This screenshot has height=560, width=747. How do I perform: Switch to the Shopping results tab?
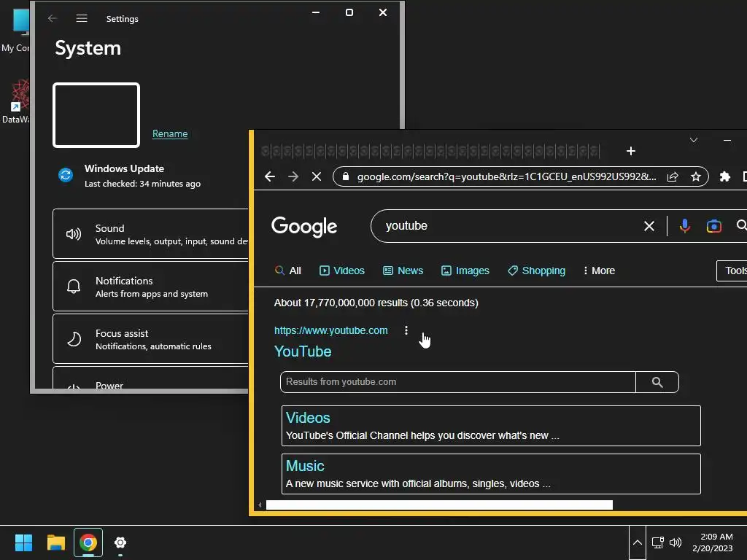tap(536, 271)
